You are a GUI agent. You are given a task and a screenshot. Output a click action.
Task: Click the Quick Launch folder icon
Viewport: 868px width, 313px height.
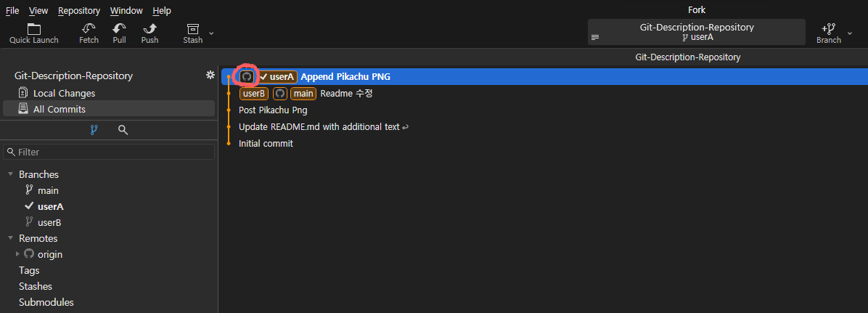[x=33, y=28]
